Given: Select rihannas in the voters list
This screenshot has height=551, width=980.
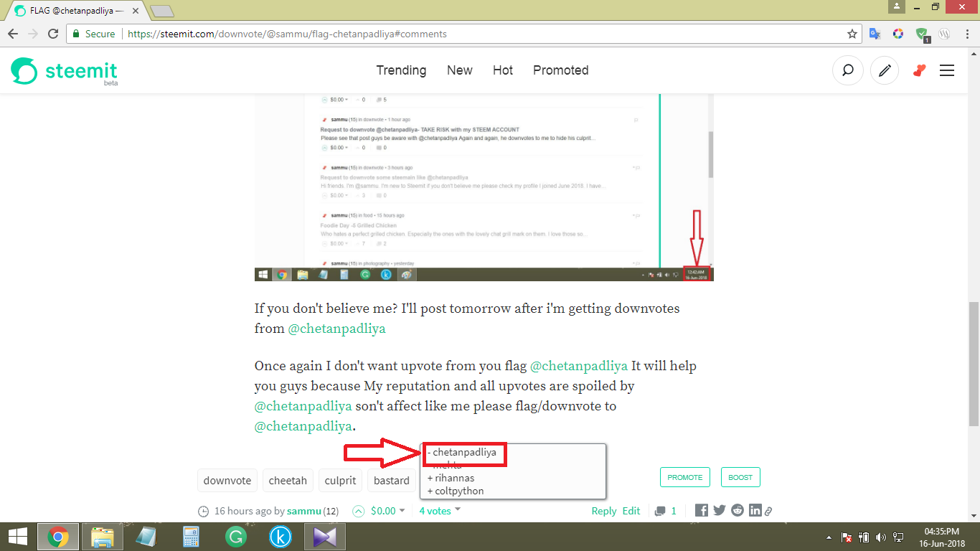Looking at the screenshot, I should (x=451, y=478).
